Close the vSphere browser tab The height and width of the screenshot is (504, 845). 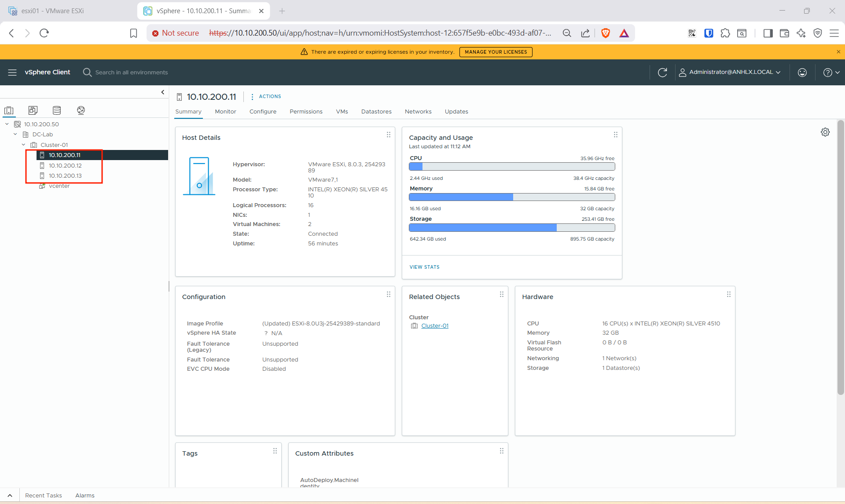coord(261,11)
